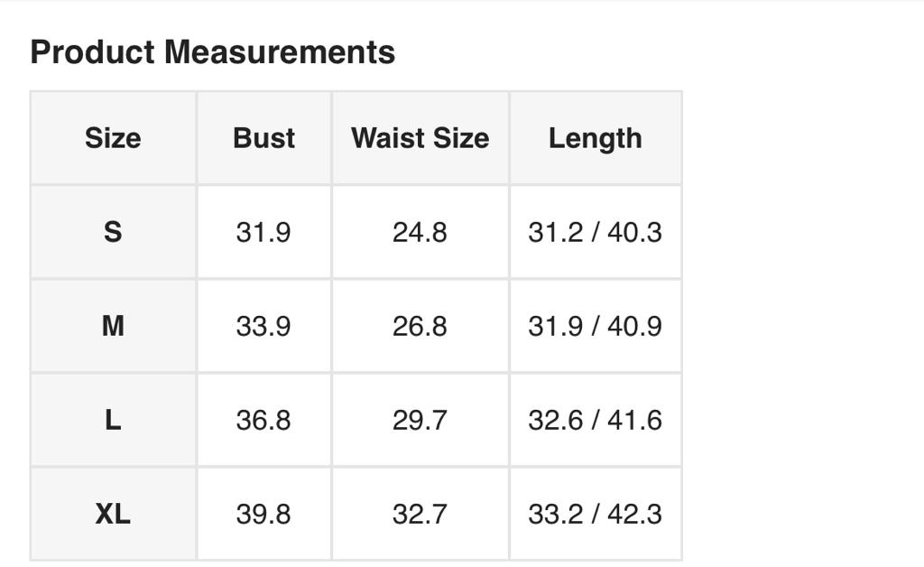Click the Size column header
The height and width of the screenshot is (567, 924).
pyautogui.click(x=113, y=138)
